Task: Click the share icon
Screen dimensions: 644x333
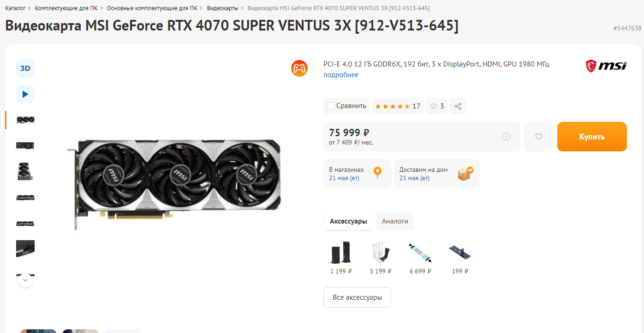Action: [458, 106]
